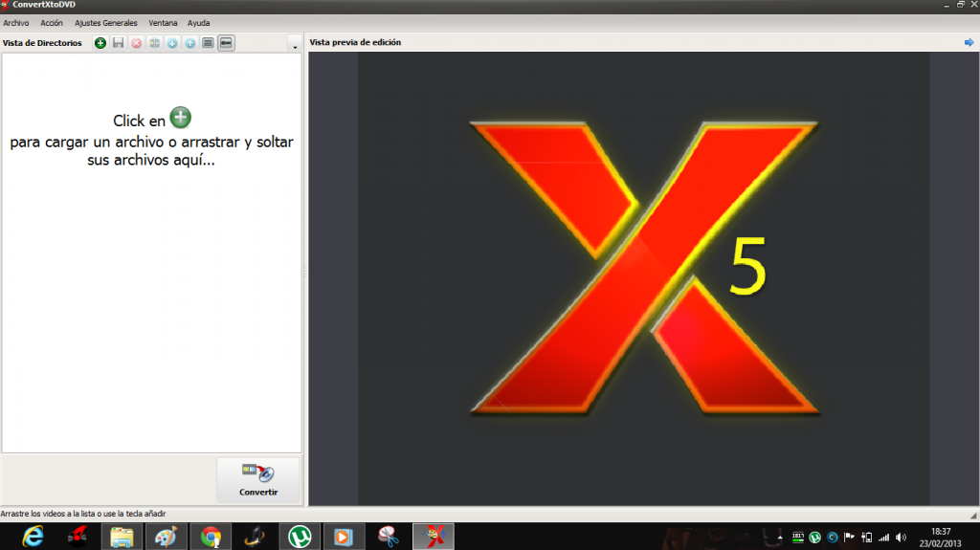
Task: Click the 'sus archivos aquí...' text
Action: (151, 160)
